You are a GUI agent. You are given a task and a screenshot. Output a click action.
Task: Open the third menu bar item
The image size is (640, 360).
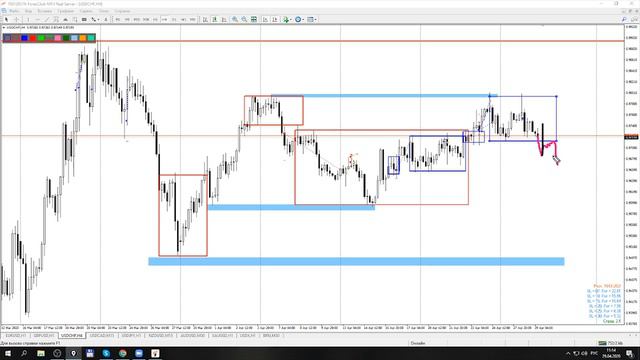tap(44, 11)
